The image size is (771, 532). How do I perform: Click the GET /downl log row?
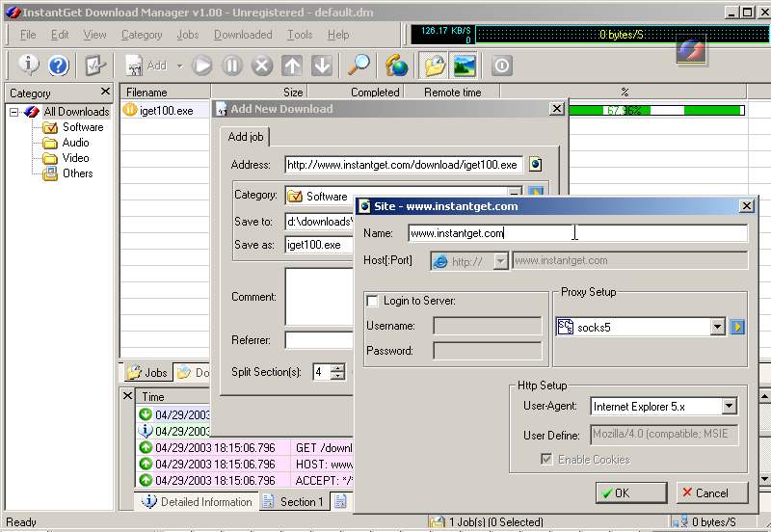pos(245,448)
